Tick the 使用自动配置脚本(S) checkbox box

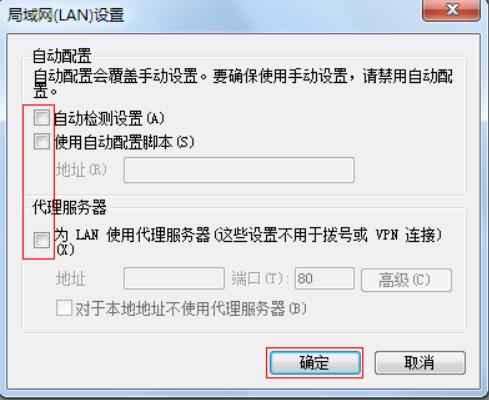42,141
